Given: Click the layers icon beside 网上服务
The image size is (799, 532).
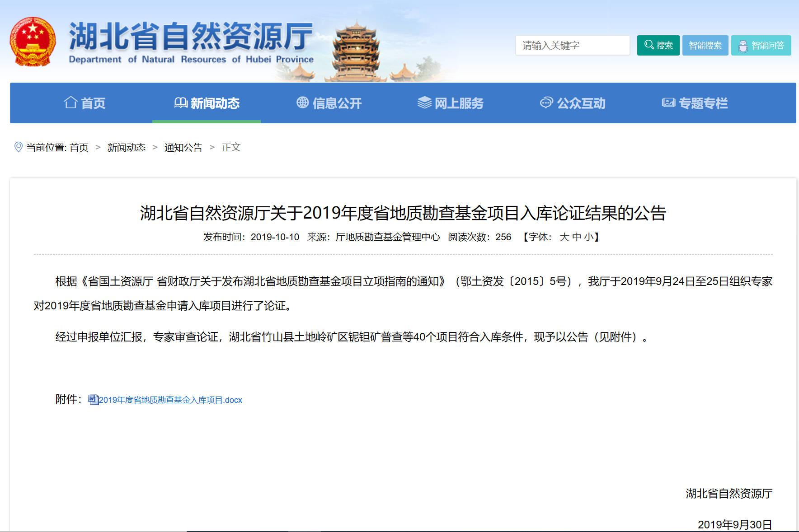Looking at the screenshot, I should (x=424, y=103).
